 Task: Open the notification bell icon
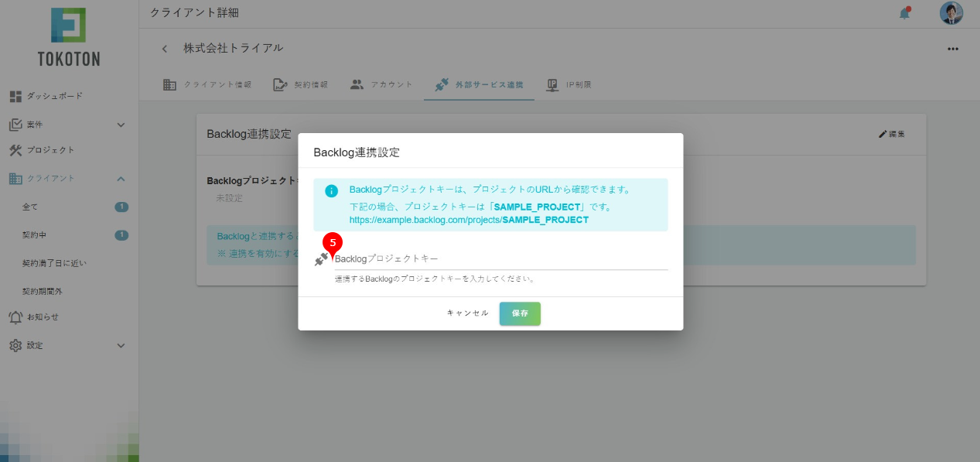pyautogui.click(x=904, y=13)
